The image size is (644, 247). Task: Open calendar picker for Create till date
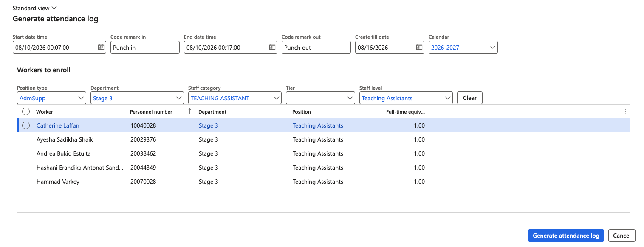tap(419, 47)
